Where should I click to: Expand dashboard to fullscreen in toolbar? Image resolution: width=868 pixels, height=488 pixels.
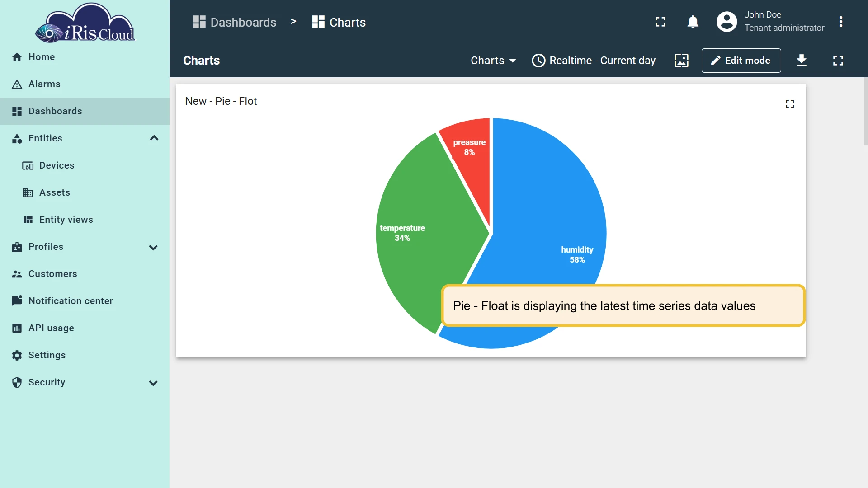tap(838, 61)
